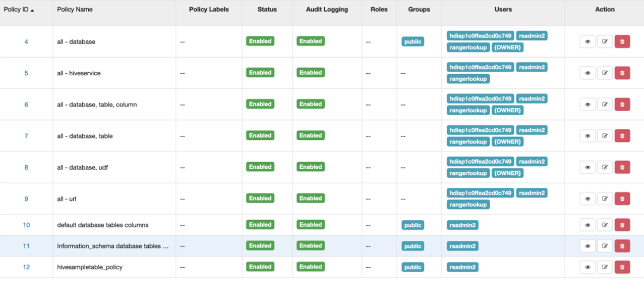The width and height of the screenshot is (644, 296).
Task: Delete the all - url policy
Action: [x=622, y=199]
